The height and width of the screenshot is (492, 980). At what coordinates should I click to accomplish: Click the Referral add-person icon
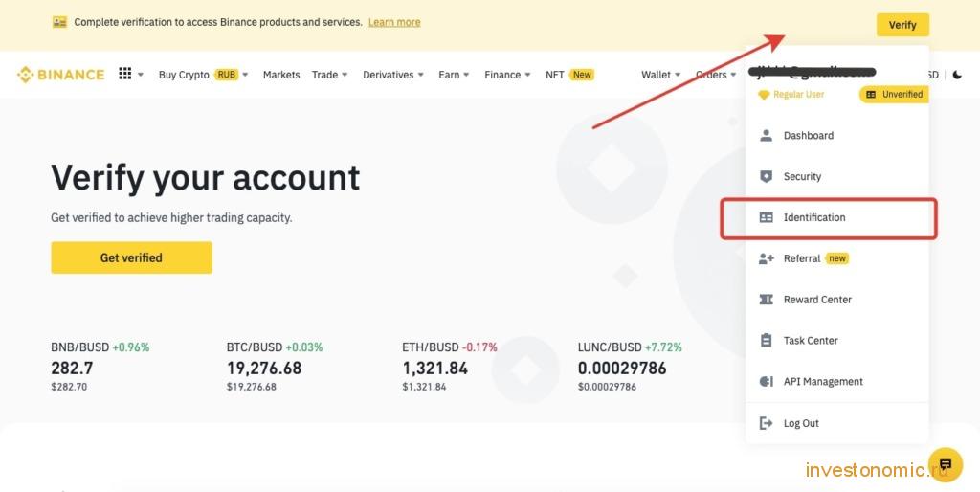(x=767, y=258)
